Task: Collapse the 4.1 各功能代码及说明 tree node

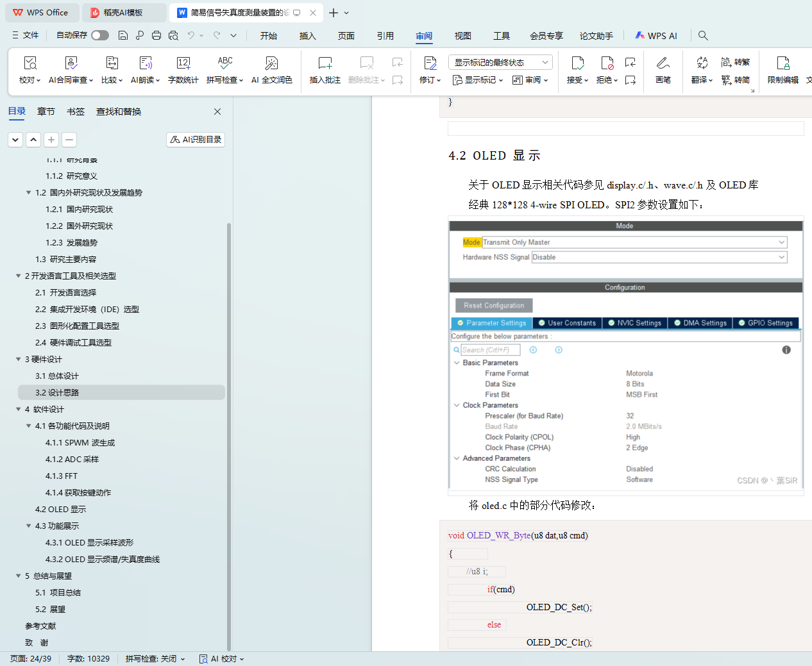Action: point(28,426)
